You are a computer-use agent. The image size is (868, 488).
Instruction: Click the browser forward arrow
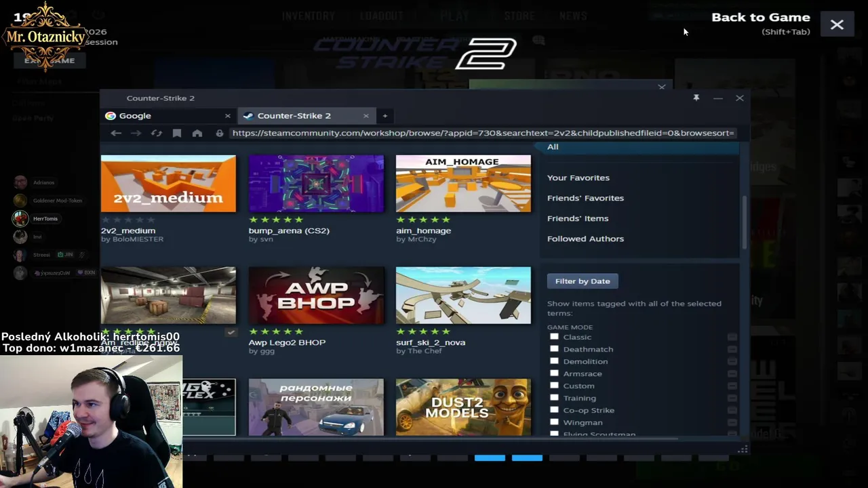tap(136, 134)
